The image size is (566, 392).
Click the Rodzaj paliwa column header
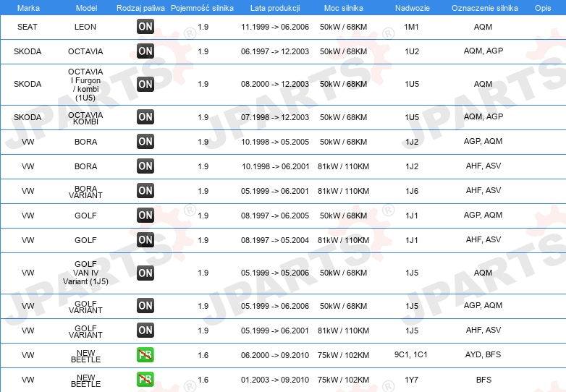click(x=140, y=8)
